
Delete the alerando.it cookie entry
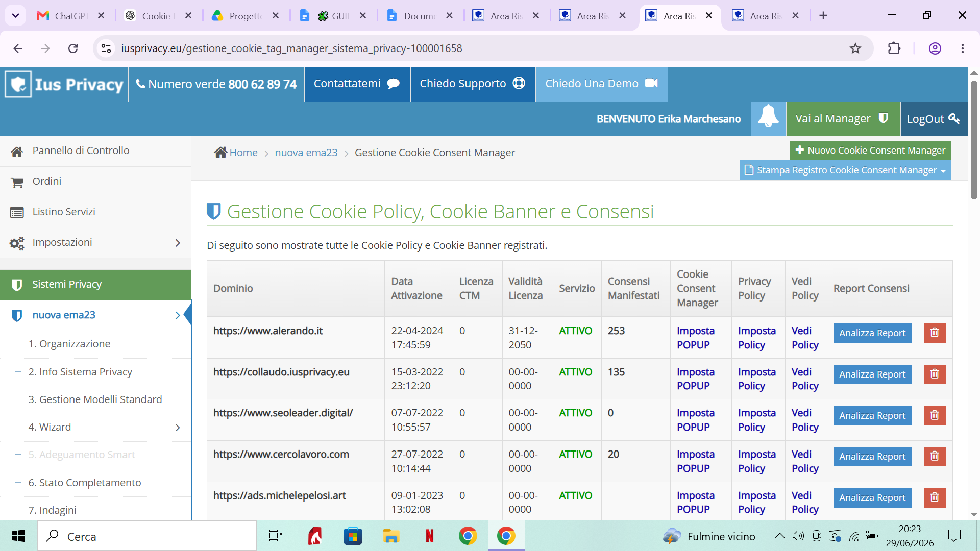(x=935, y=333)
